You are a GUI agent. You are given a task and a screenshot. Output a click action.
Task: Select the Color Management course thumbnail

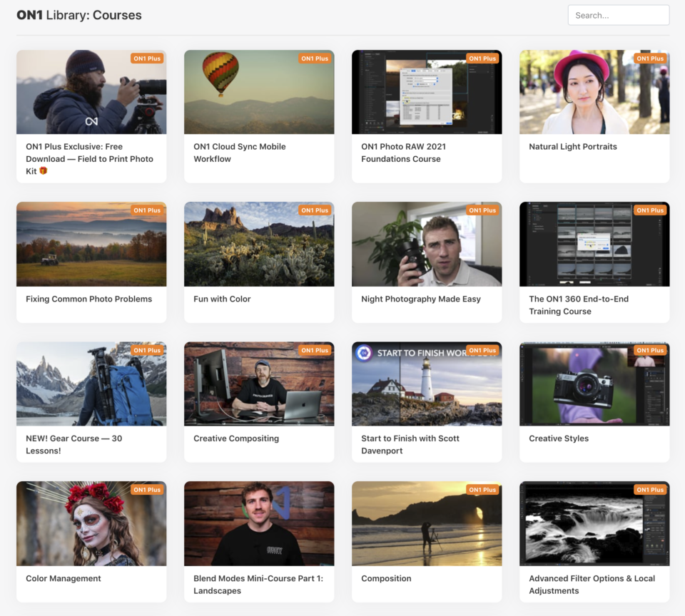point(91,523)
